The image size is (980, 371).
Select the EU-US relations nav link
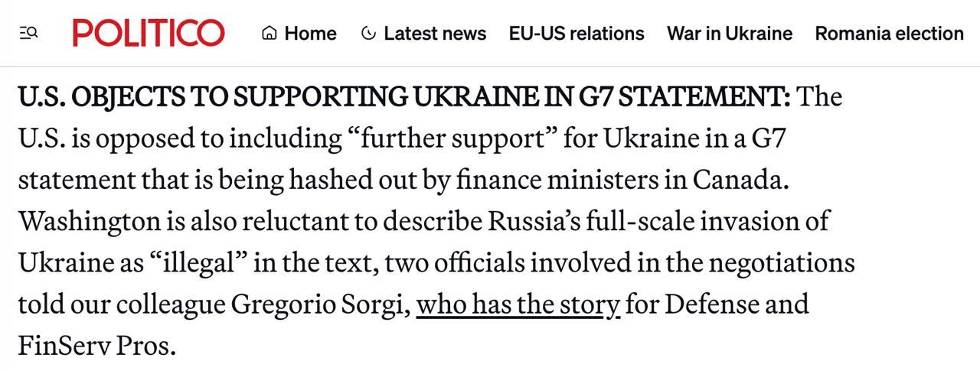[577, 34]
